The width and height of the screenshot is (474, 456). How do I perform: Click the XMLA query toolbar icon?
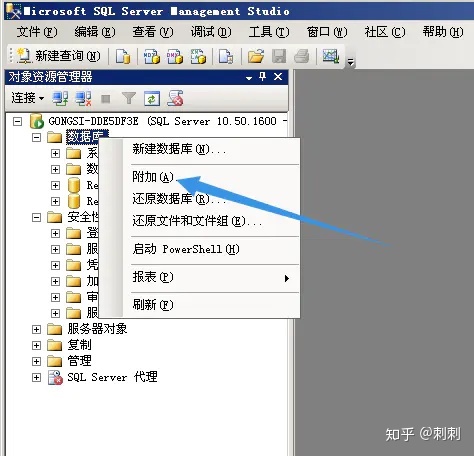tap(198, 56)
